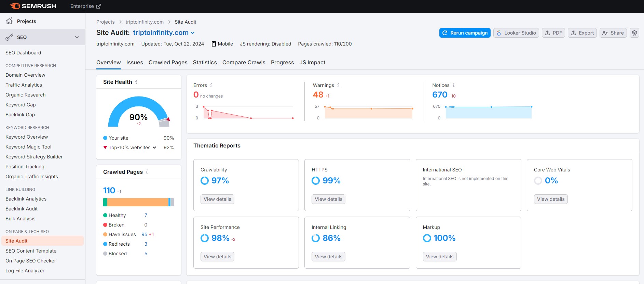Click the Notices trend chart

pyautogui.click(x=489, y=112)
